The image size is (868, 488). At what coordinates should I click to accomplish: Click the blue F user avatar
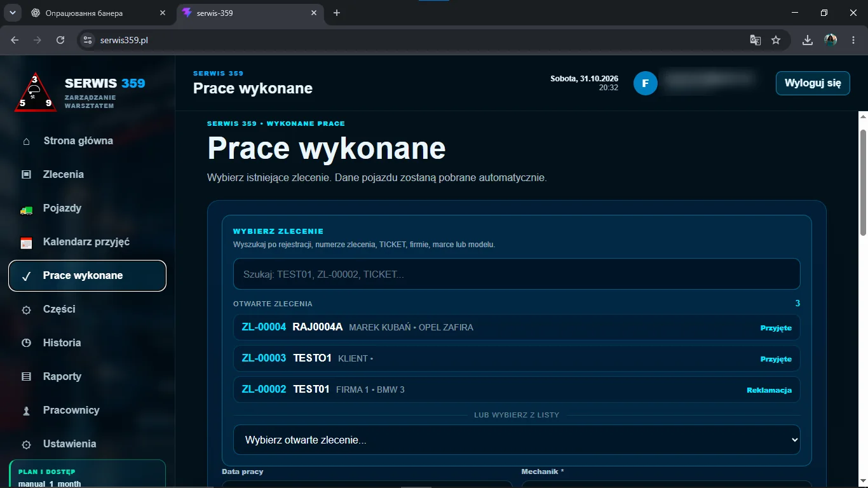pos(646,83)
